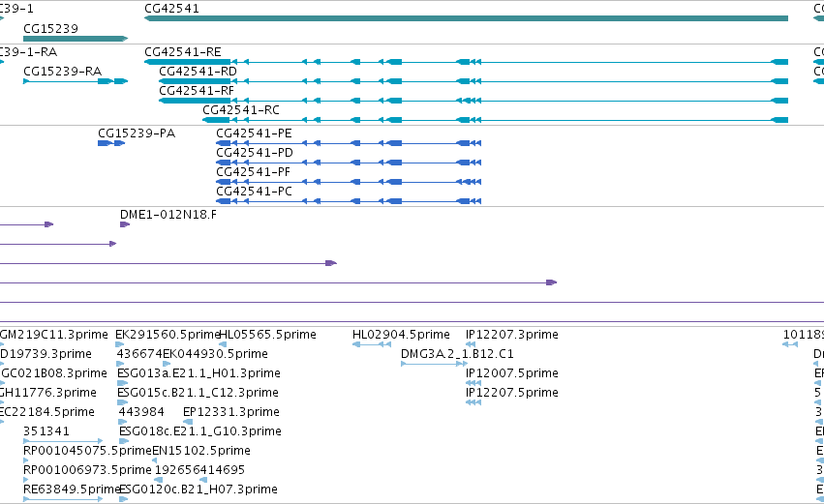
Task: Open the EK291560.5prime EST entry
Action: (168, 335)
